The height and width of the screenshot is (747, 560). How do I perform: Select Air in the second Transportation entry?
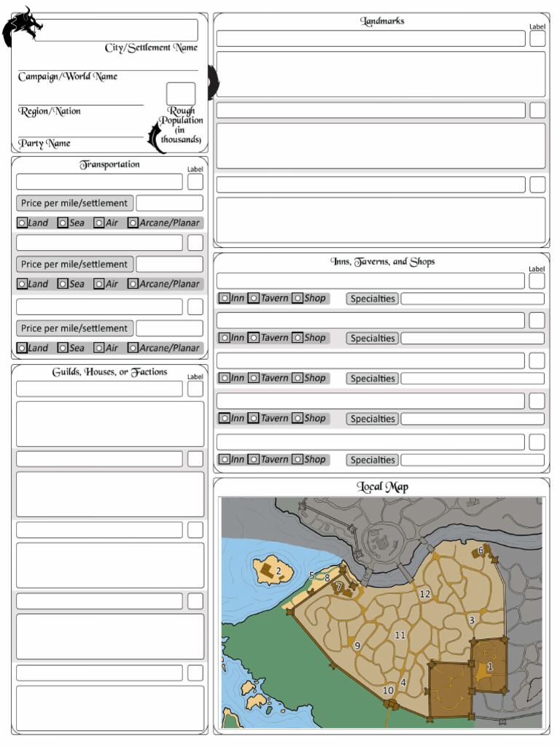click(98, 284)
